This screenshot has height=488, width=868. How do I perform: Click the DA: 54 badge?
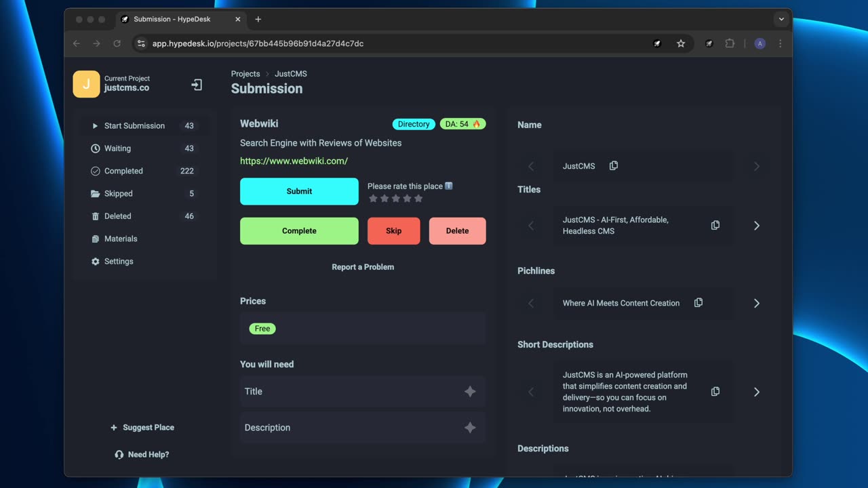(x=463, y=124)
